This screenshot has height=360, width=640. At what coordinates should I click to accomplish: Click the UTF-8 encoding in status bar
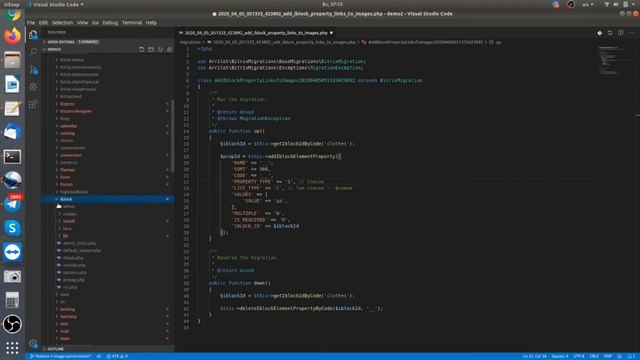point(579,356)
